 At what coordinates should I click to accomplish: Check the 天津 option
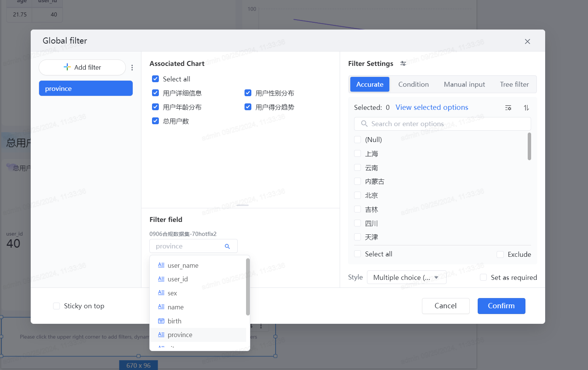click(358, 237)
